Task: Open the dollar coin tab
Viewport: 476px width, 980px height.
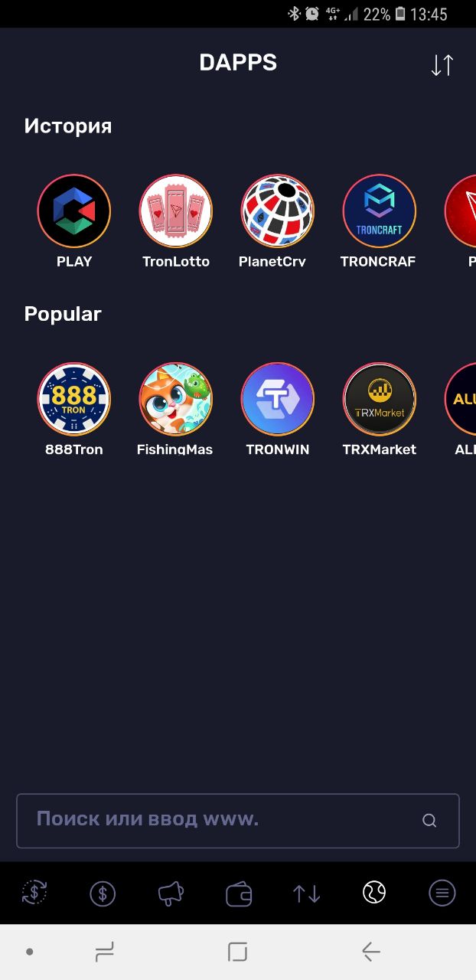Action: coord(103,893)
